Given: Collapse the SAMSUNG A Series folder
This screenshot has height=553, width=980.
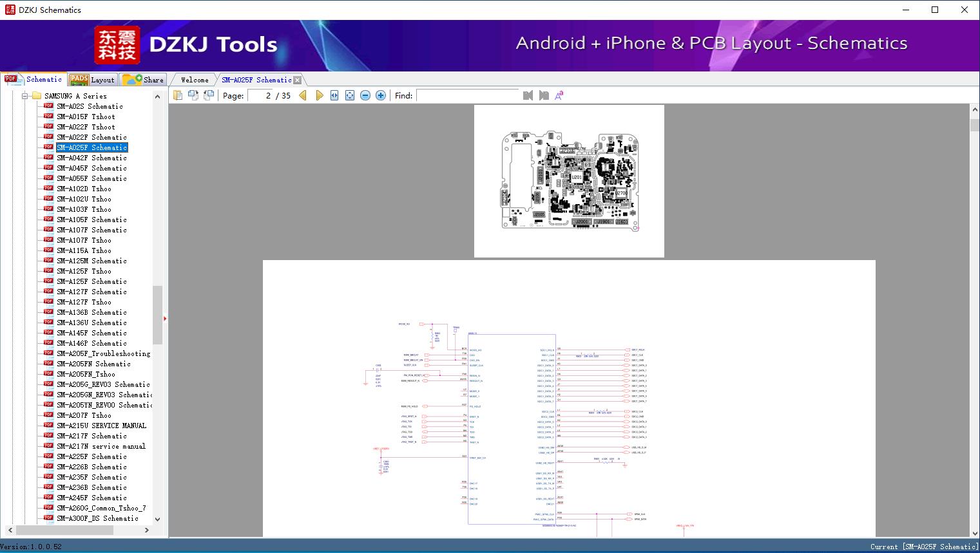Looking at the screenshot, I should click(25, 96).
